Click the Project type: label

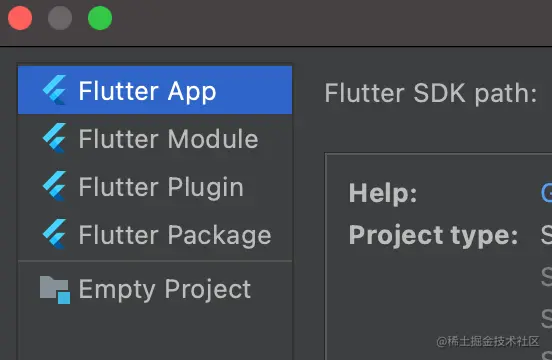pos(433,235)
